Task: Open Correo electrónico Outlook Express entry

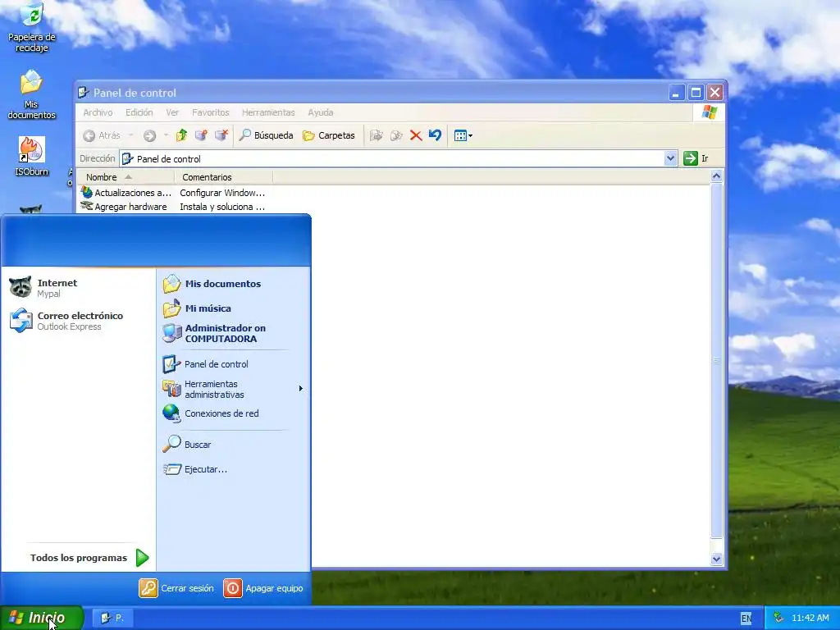Action: coord(78,321)
